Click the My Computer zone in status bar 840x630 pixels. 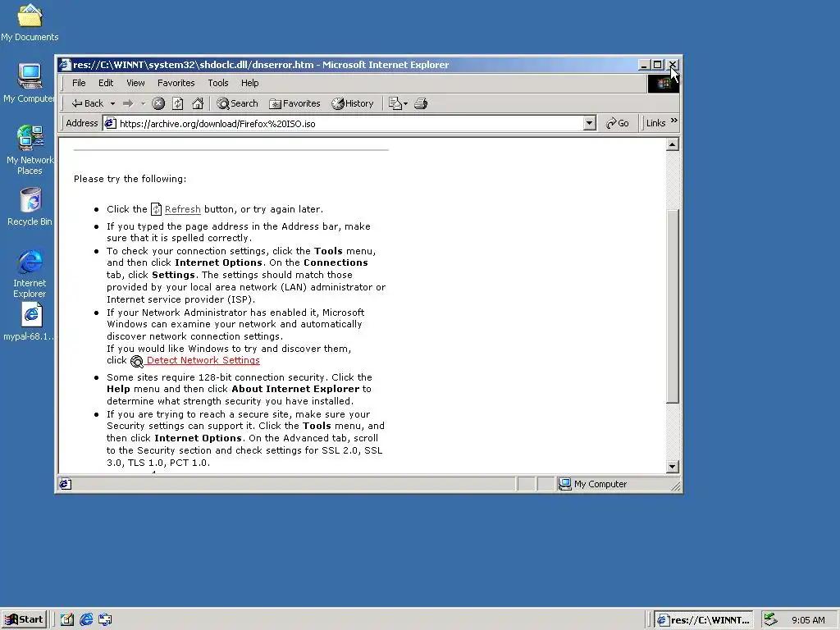coord(593,484)
